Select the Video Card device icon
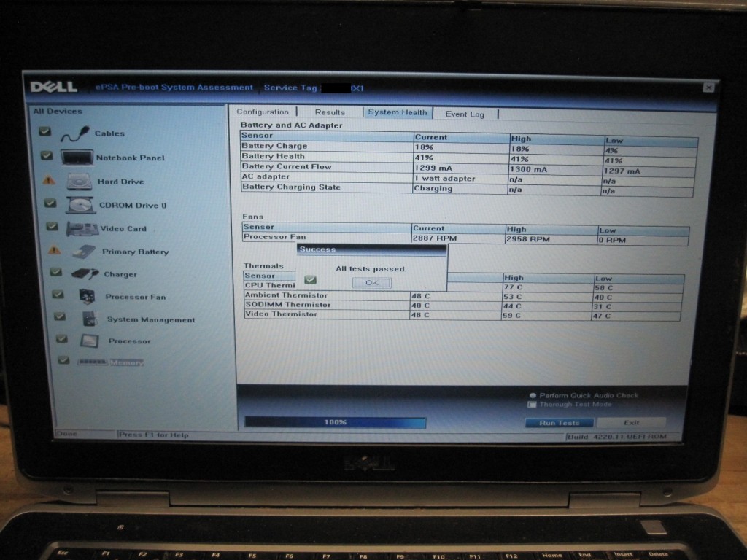 [x=82, y=229]
